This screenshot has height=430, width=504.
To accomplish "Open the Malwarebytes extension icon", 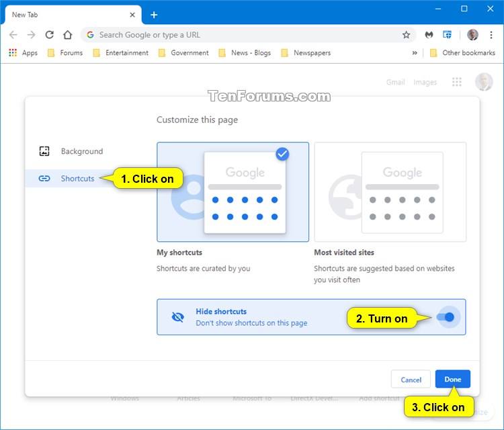I will pos(429,35).
